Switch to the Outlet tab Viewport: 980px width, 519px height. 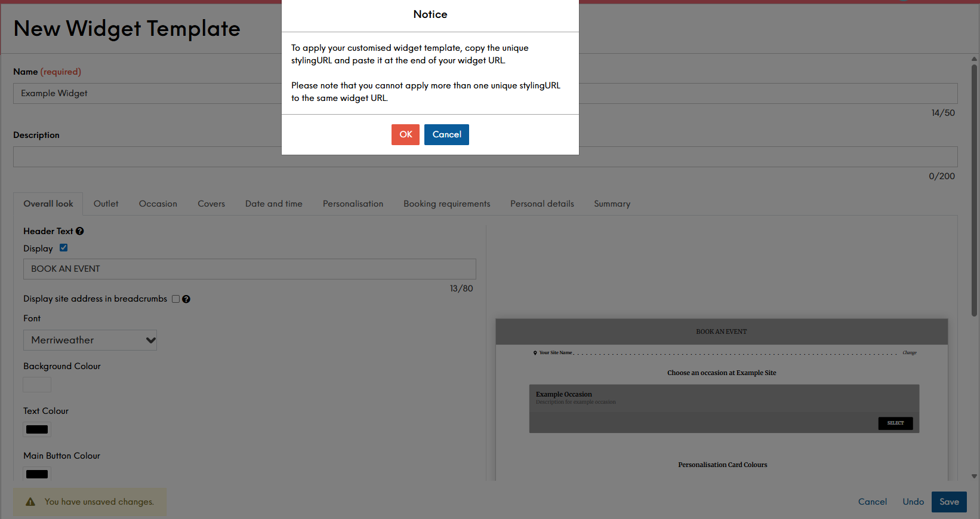tap(106, 204)
